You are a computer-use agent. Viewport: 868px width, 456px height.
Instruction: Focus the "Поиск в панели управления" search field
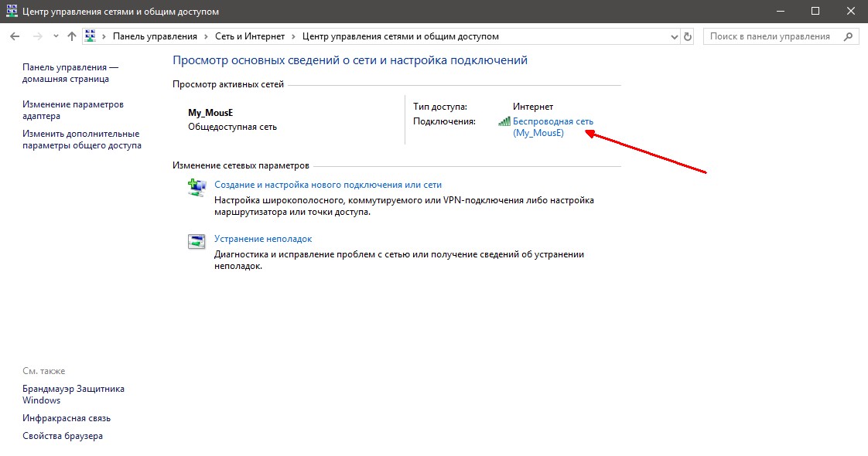tap(770, 36)
